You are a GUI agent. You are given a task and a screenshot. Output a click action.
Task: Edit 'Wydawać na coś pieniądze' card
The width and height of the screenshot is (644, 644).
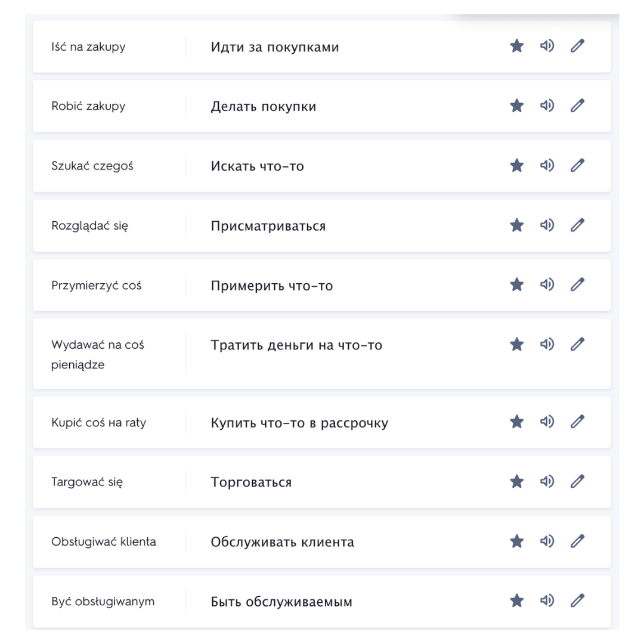point(577,344)
